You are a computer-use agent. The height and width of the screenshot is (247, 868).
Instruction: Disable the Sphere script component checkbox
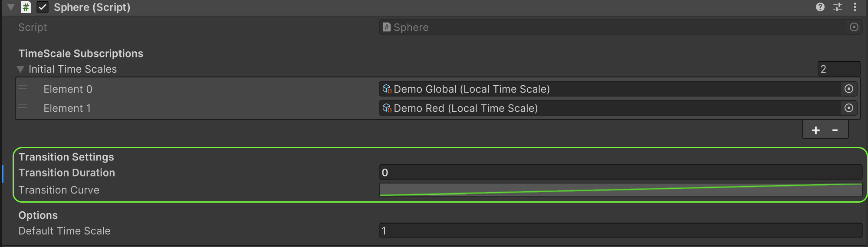click(43, 7)
